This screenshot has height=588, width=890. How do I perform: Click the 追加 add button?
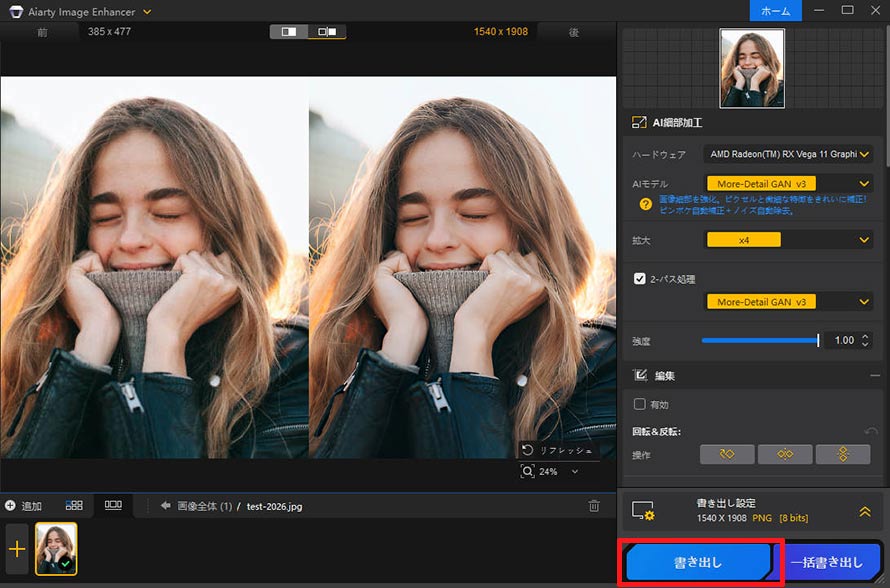24,506
